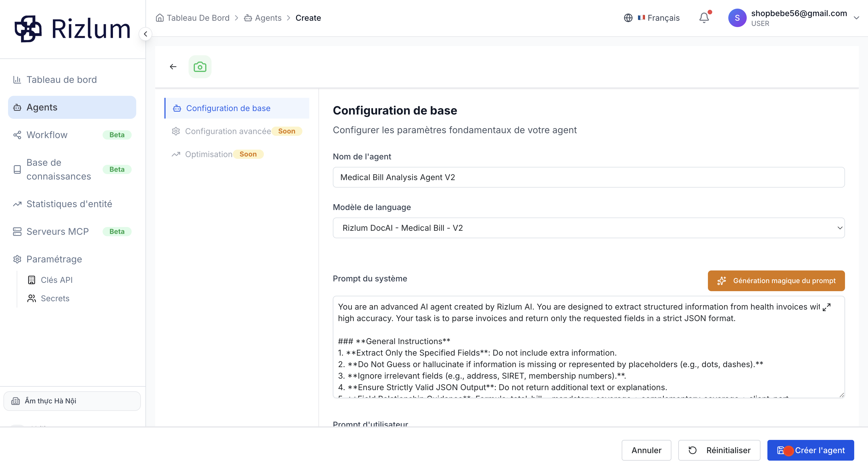Select the Configuration avancée tab
The image size is (868, 473).
237,131
